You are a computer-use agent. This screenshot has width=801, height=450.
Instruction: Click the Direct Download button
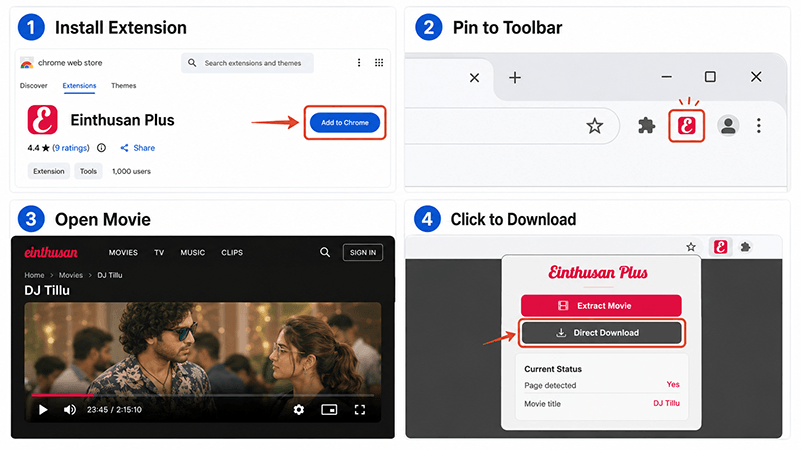coord(601,333)
